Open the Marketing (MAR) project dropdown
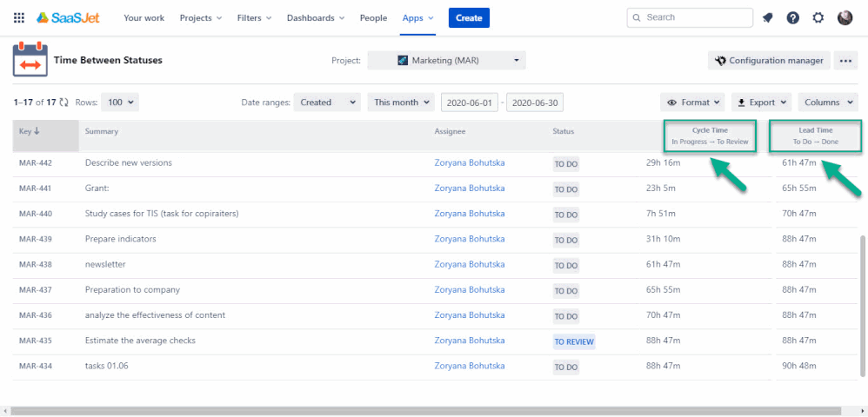 coord(446,60)
